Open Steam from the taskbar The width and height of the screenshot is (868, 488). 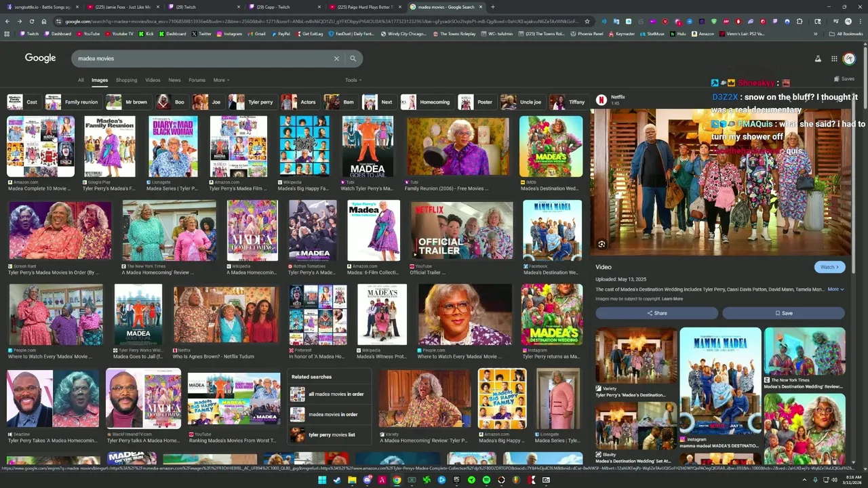337,480
